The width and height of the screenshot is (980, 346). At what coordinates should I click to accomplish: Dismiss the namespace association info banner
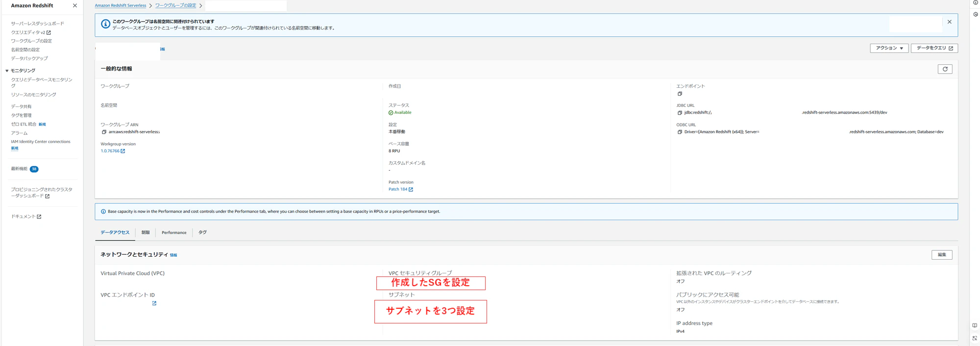949,22
